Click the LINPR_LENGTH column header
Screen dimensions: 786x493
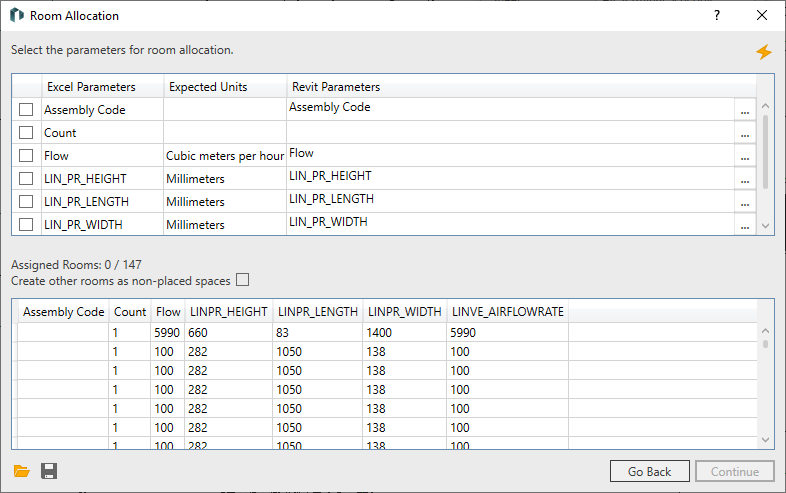tap(318, 311)
